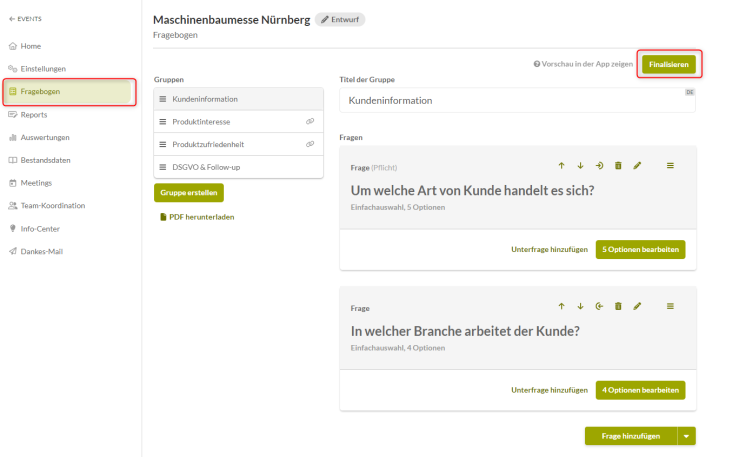Move the 'Art von Kunde' question up
Screen dimensions: 752x457
point(561,166)
